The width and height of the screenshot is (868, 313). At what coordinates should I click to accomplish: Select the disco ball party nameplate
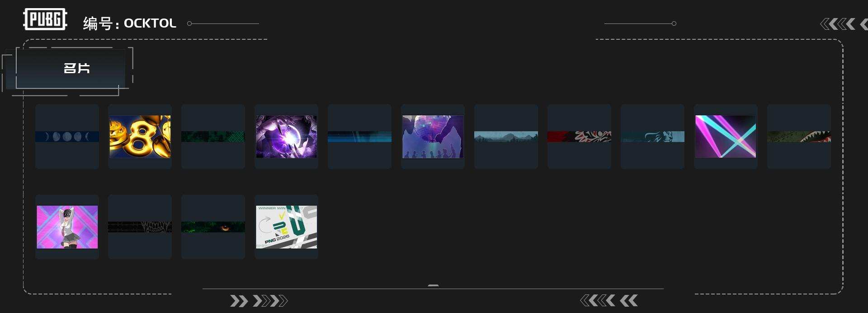pos(433,136)
